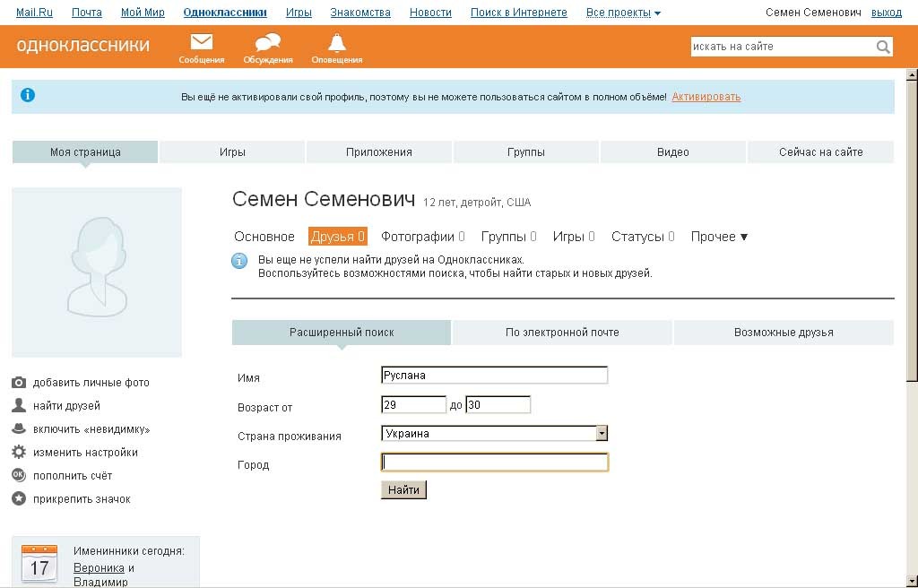Click the OK coin icon beside пополнить счёт
The width and height of the screenshot is (918, 588).
(x=19, y=475)
